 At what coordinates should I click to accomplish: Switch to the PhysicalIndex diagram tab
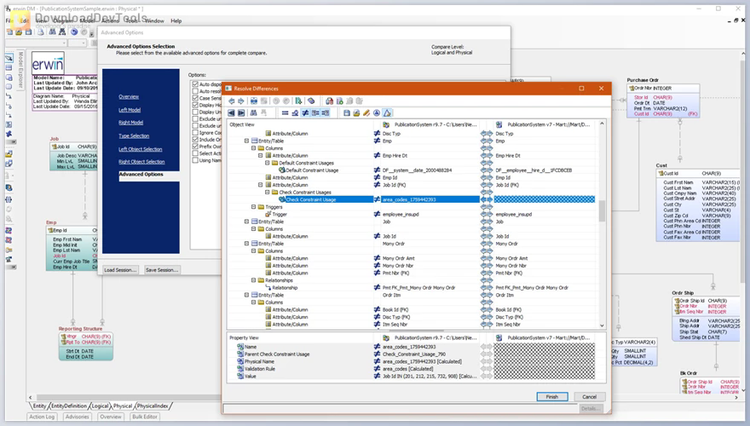tap(153, 406)
